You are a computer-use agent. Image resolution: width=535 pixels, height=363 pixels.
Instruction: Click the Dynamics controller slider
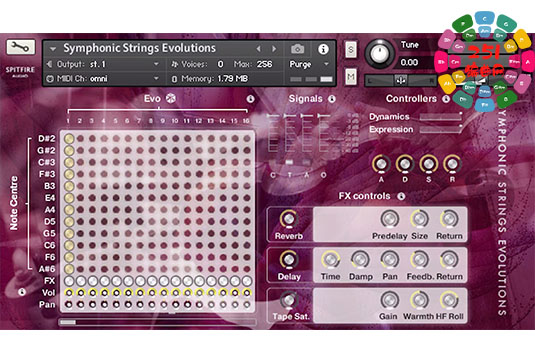(x=440, y=117)
